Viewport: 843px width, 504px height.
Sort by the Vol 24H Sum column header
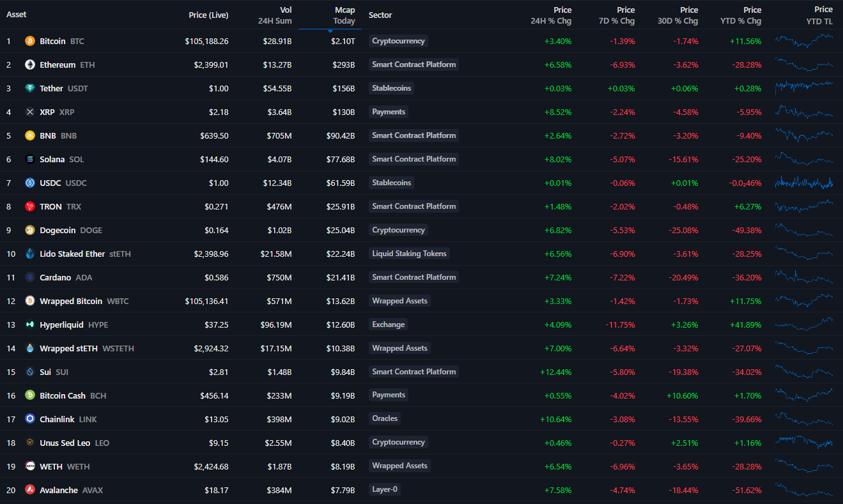click(275, 15)
